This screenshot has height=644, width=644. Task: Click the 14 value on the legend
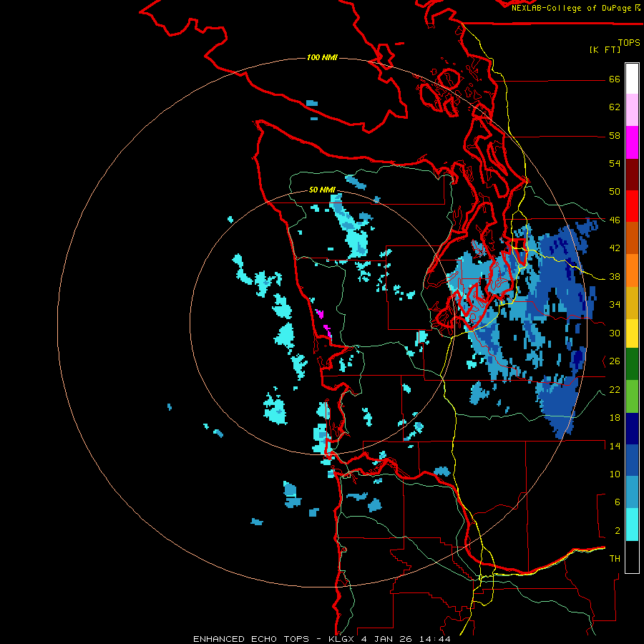point(615,446)
